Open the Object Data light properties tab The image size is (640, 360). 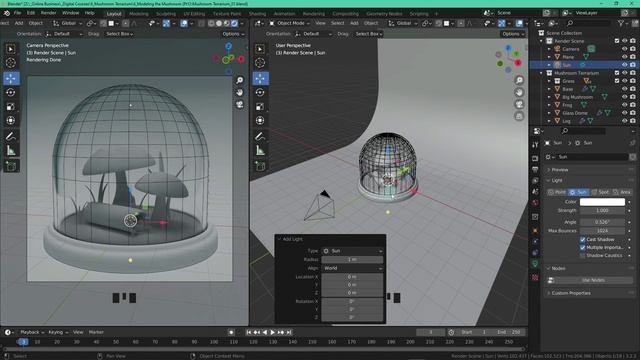click(535, 264)
